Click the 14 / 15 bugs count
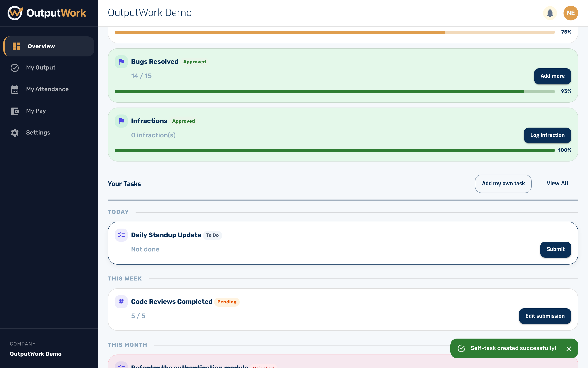This screenshot has width=588, height=368. click(141, 76)
